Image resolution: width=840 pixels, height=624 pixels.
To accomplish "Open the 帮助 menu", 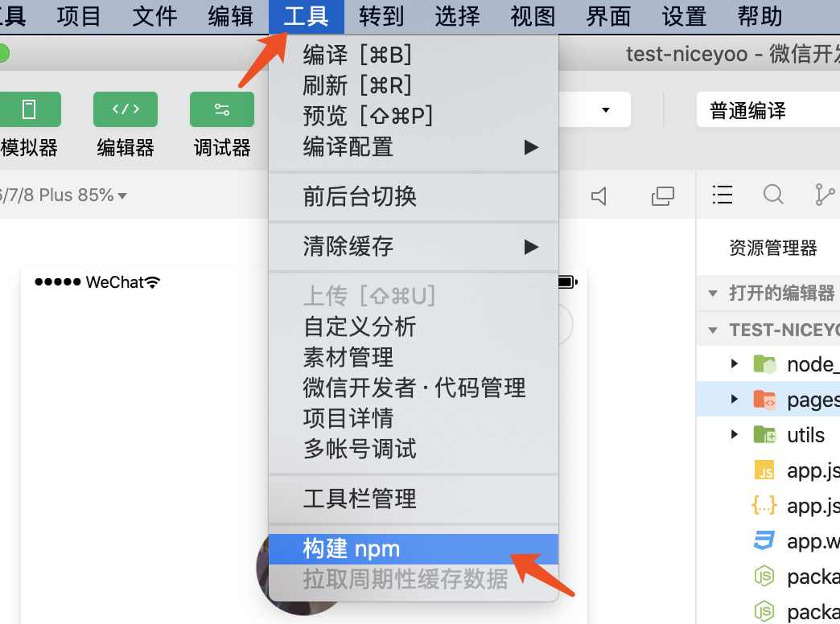I will click(760, 17).
